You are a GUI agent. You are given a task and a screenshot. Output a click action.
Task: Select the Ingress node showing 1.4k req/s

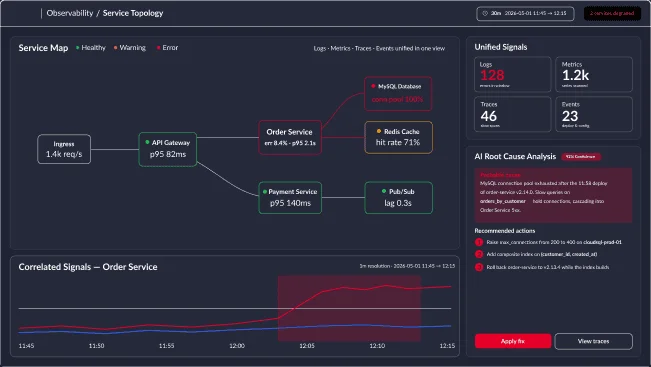[64, 149]
